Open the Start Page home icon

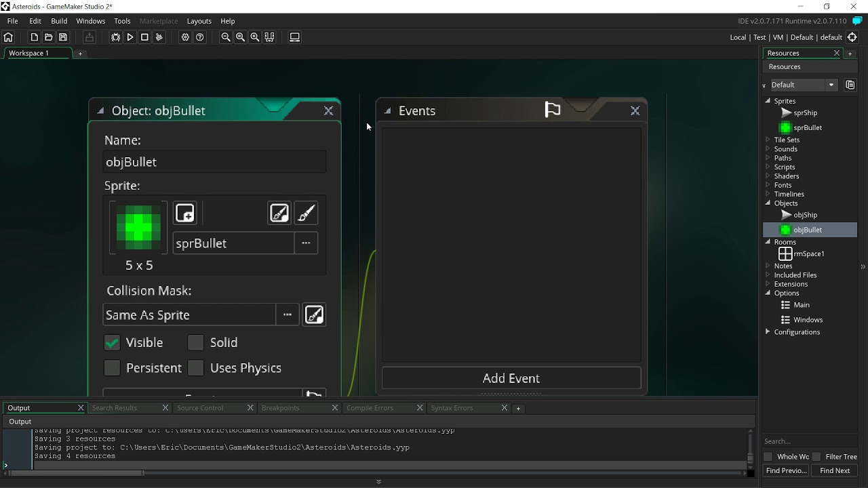(8, 37)
